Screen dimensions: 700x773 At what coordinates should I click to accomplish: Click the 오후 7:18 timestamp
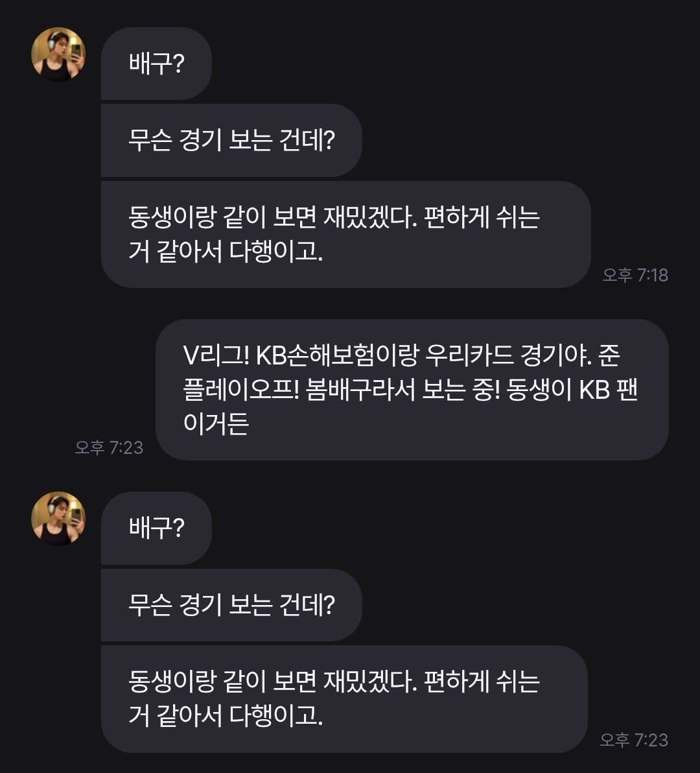click(x=635, y=275)
